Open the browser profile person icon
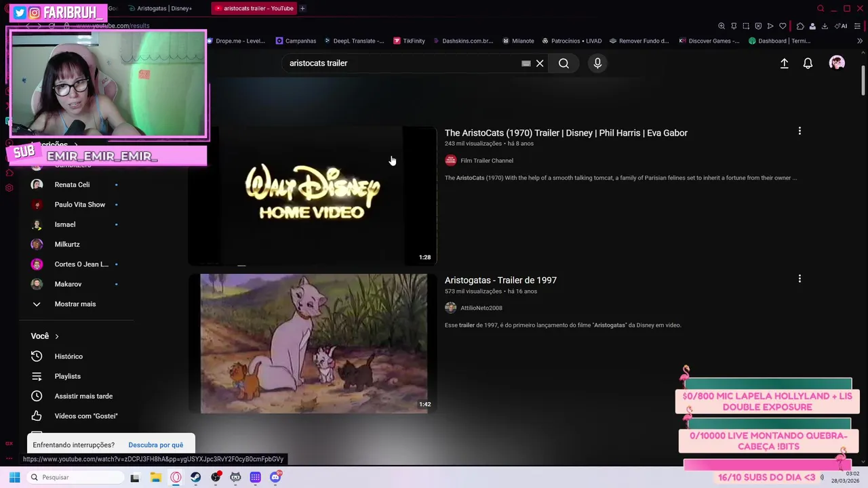The image size is (868, 488). 812,26
